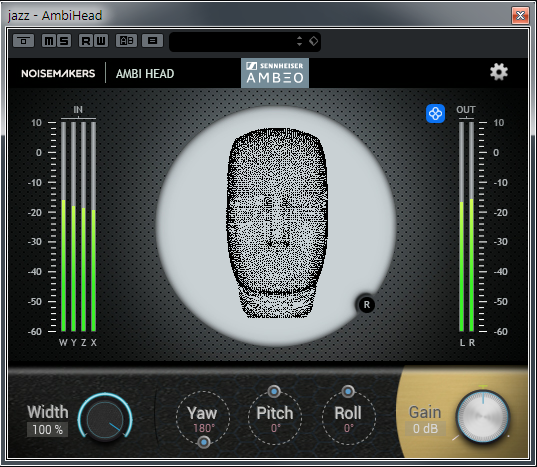Toggle the M mute button
This screenshot has width=537, height=467.
pos(49,41)
